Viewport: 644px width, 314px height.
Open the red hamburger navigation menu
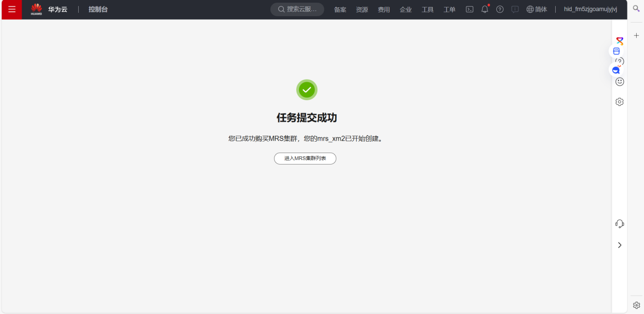point(11,9)
